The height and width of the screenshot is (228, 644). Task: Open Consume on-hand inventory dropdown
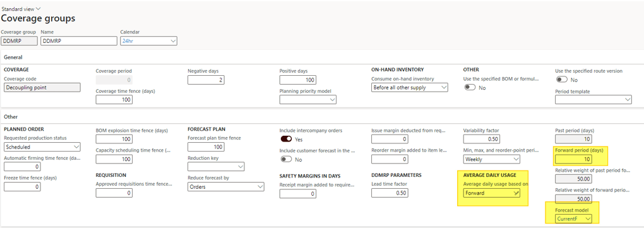410,88
